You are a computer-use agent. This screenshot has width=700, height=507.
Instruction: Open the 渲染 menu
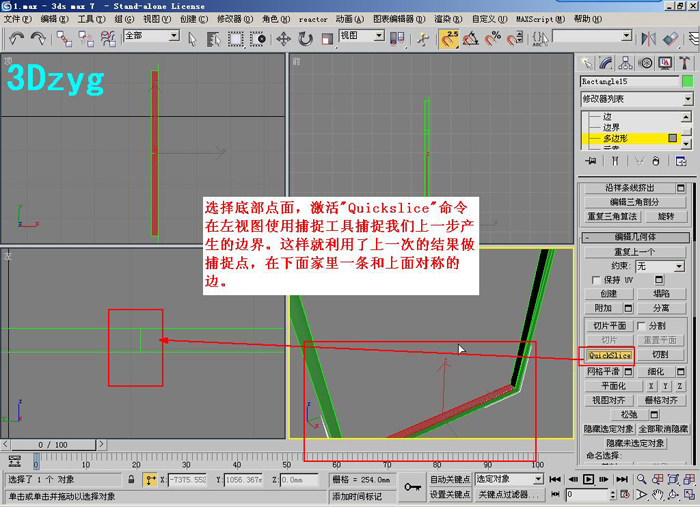coord(448,19)
